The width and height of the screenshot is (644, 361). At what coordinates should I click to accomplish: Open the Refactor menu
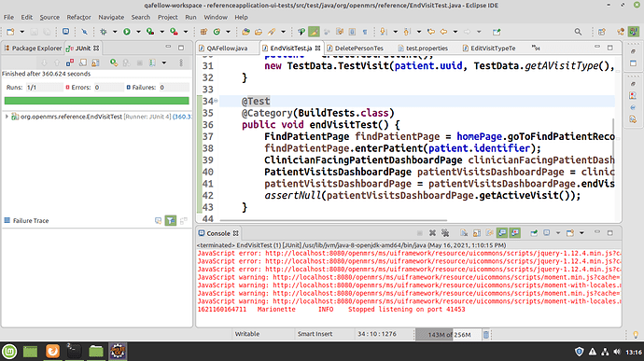pyautogui.click(x=78, y=17)
